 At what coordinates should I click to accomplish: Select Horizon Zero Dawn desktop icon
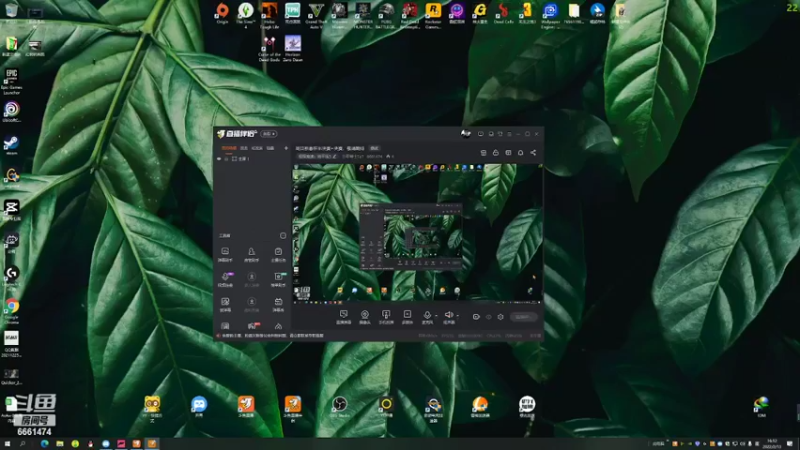coord(293,49)
